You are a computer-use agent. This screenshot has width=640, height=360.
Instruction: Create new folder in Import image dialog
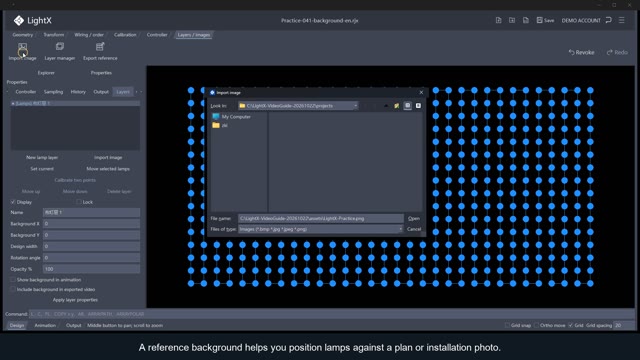coord(396,106)
